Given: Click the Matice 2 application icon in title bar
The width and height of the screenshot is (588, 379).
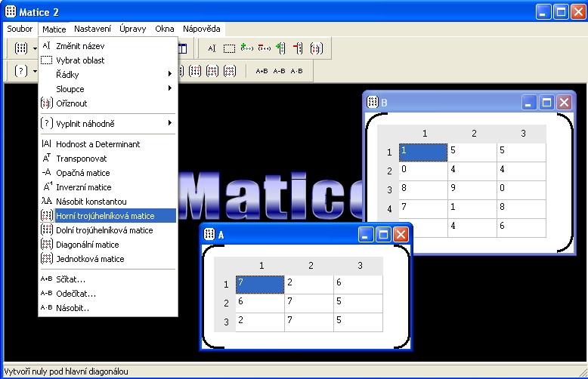Looking at the screenshot, I should (x=11, y=11).
